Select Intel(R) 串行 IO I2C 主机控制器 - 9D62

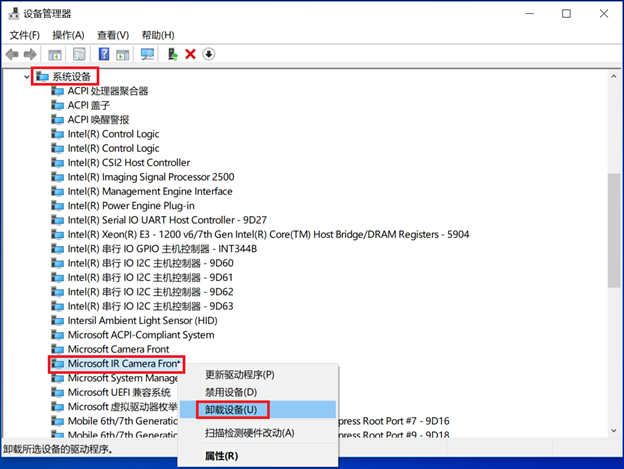tap(150, 292)
